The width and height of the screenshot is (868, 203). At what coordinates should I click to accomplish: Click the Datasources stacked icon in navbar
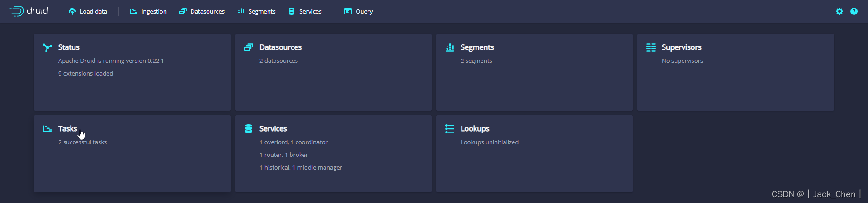click(183, 11)
